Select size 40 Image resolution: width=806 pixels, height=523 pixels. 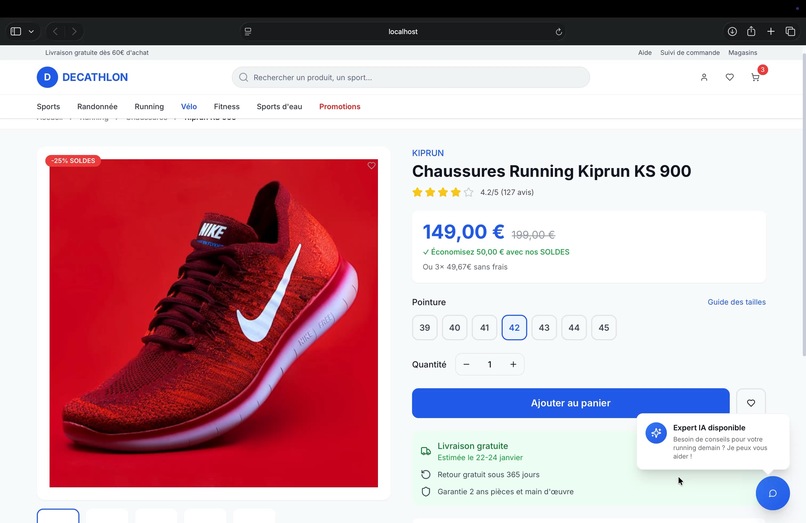click(454, 328)
